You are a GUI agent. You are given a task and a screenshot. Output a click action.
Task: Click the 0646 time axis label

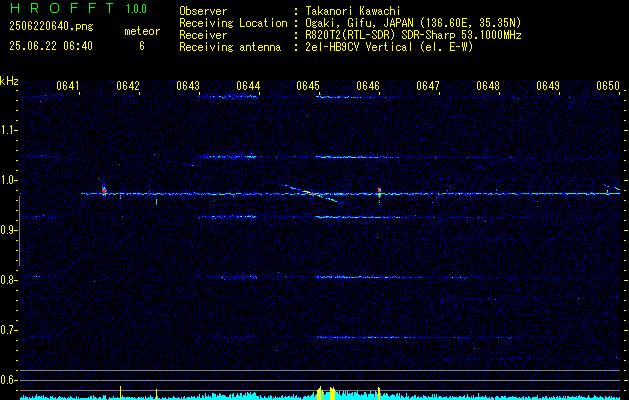368,85
